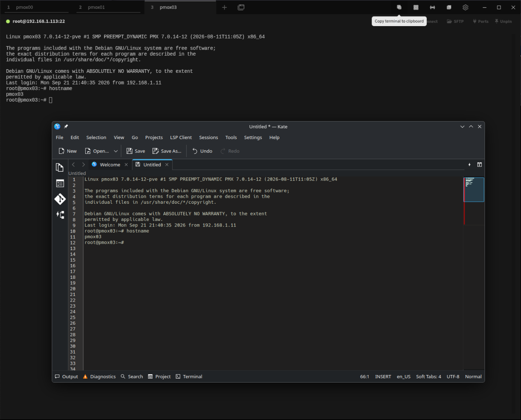Open the Projects menu in Kate

pos(154,137)
